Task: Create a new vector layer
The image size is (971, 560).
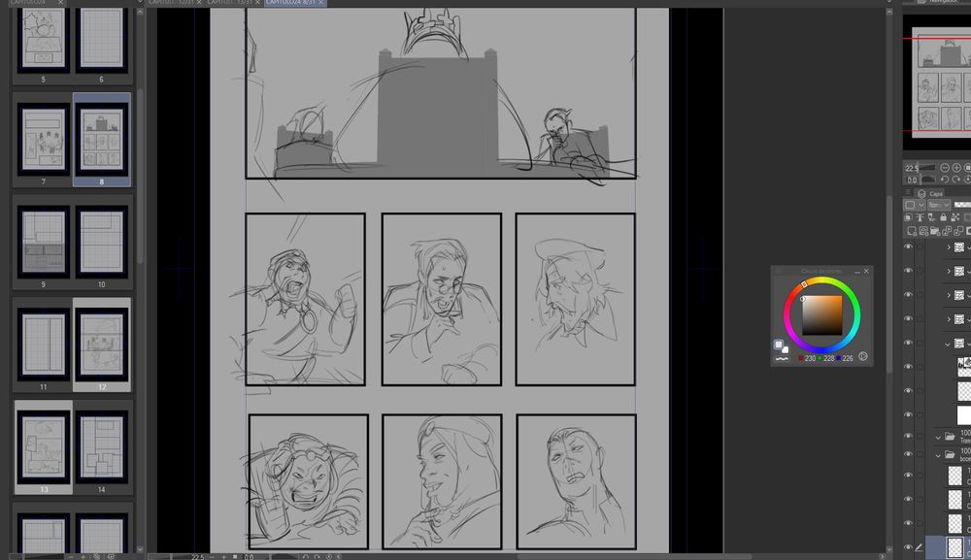Action: [x=923, y=232]
